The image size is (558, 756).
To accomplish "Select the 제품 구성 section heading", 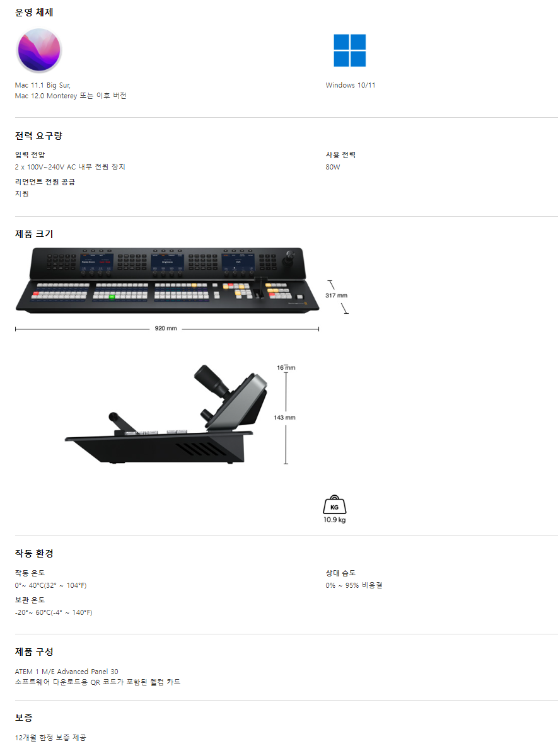I will pyautogui.click(x=34, y=651).
